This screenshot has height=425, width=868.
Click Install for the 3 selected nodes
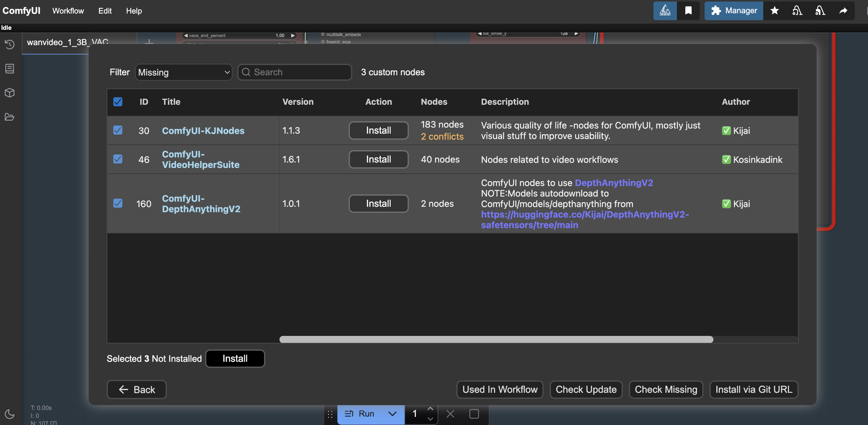(x=235, y=359)
